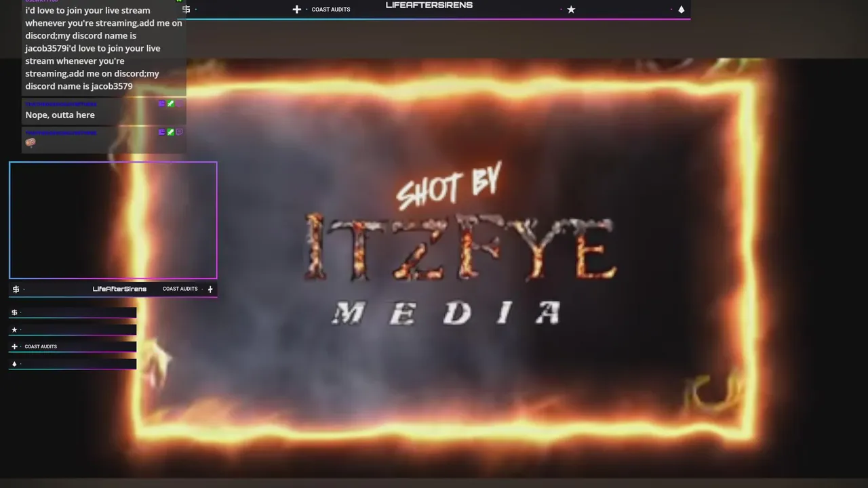Click the purple badge on the "Nope, outta here" message
868x488 pixels.
click(x=161, y=104)
